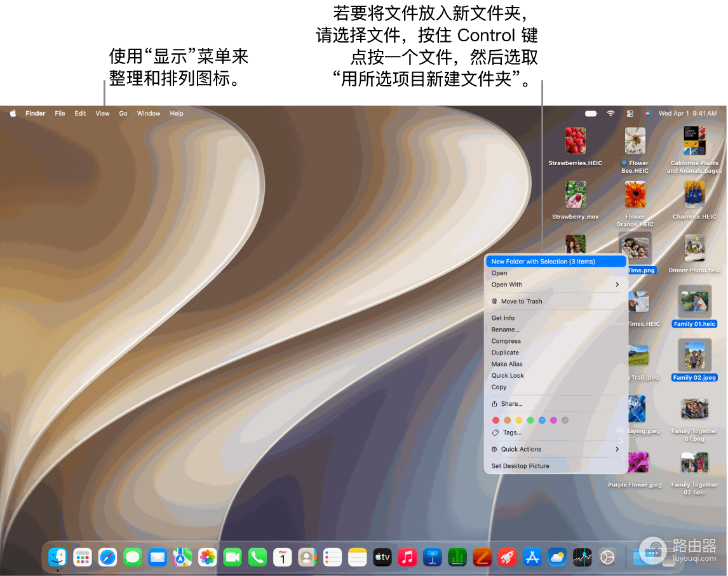Open Keynote from the Dock
Image resolution: width=728 pixels, height=576 pixels.
pos(432,557)
